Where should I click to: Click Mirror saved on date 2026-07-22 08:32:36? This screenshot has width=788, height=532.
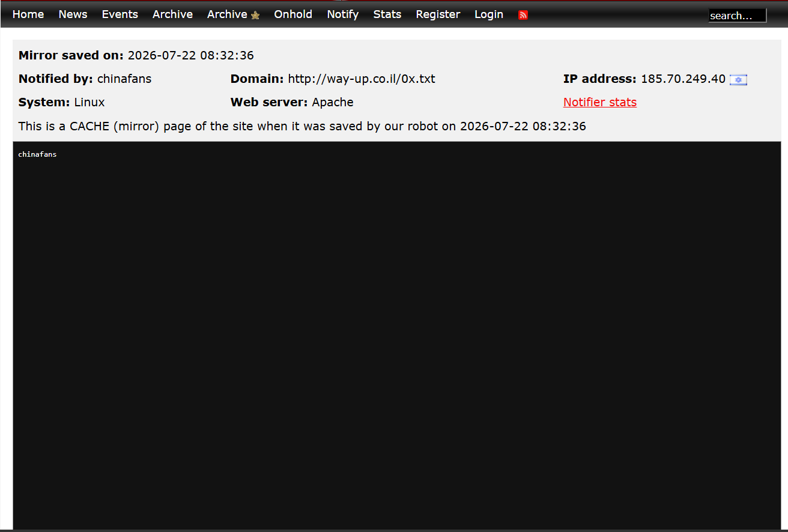191,55
